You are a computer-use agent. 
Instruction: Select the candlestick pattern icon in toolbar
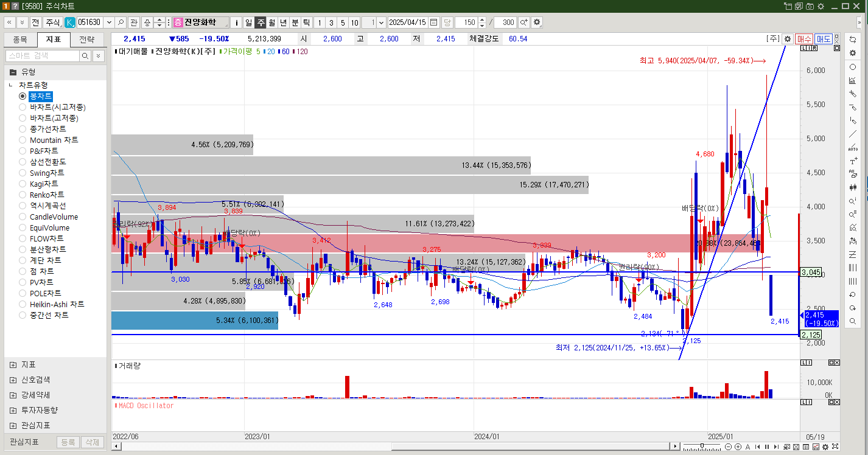point(853,187)
